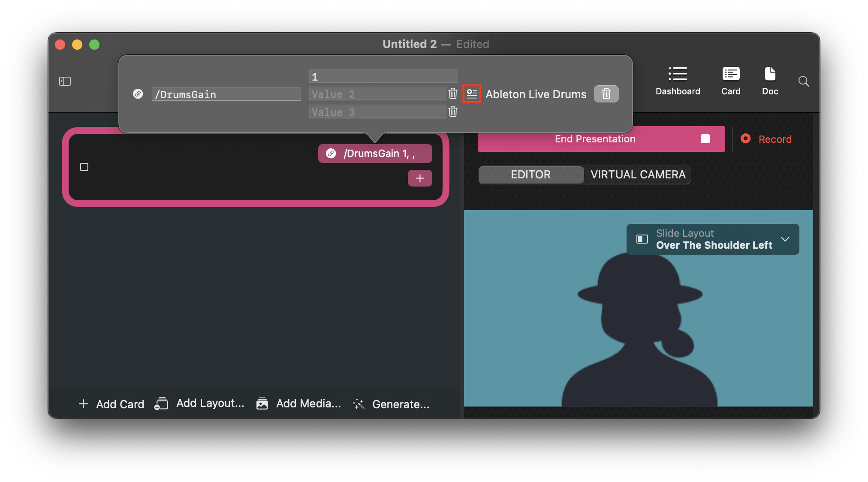Viewport: 868px width, 482px height.
Task: Click the OSC link icon beside /DrumsGain field
Action: pyautogui.click(x=138, y=94)
